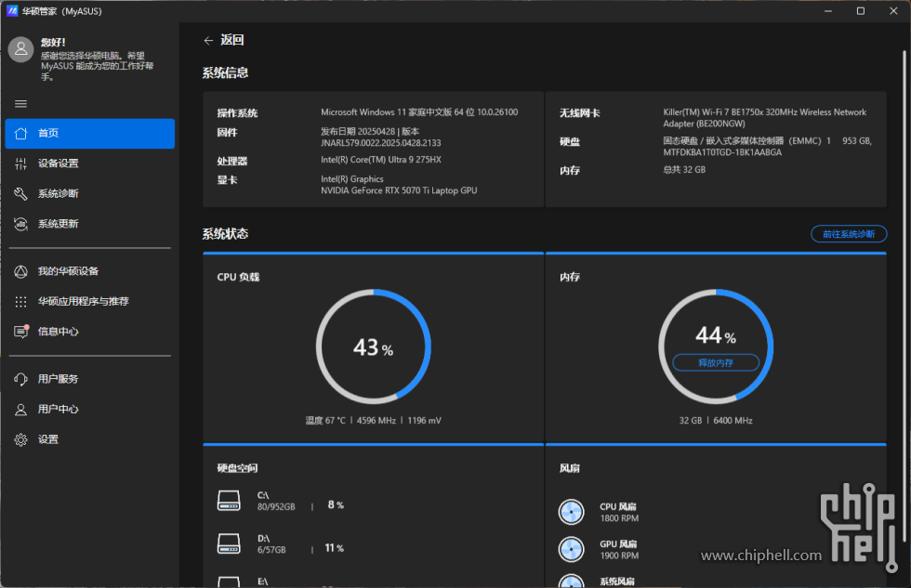Click the back arrow icon

[x=208, y=41]
